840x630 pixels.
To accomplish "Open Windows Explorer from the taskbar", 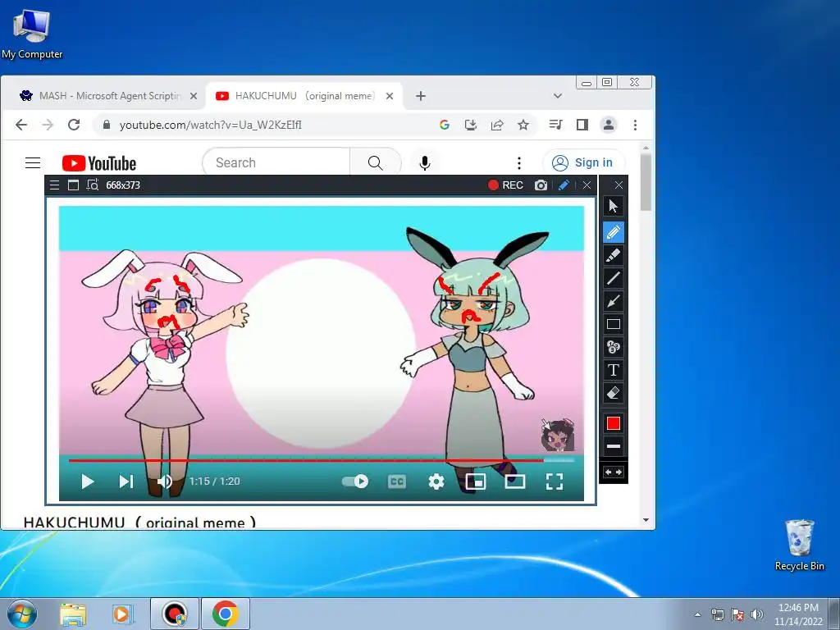I will coord(73,614).
